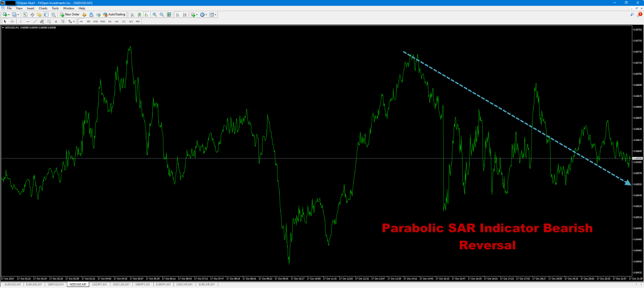Switch chart to Line Chart mode

coord(147,14)
